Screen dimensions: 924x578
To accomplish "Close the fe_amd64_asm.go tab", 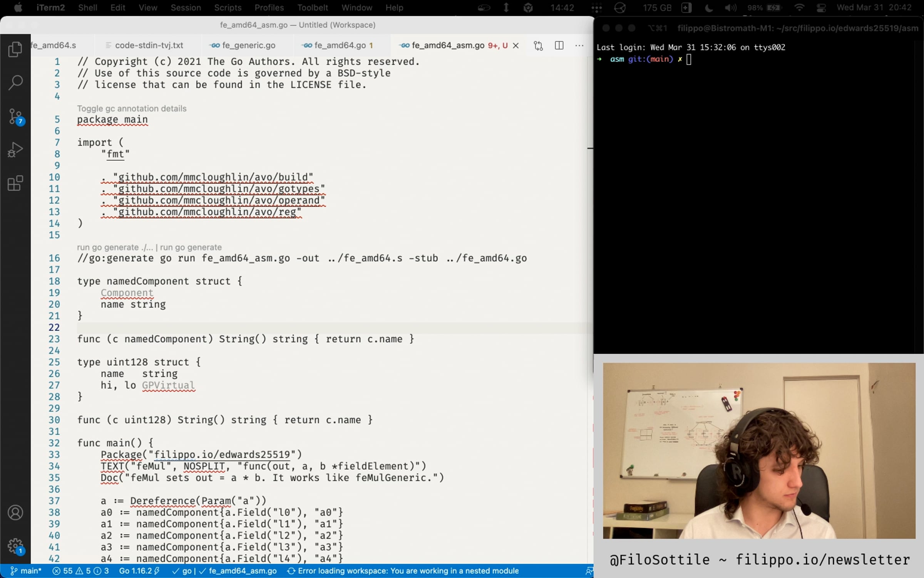I will pyautogui.click(x=516, y=45).
